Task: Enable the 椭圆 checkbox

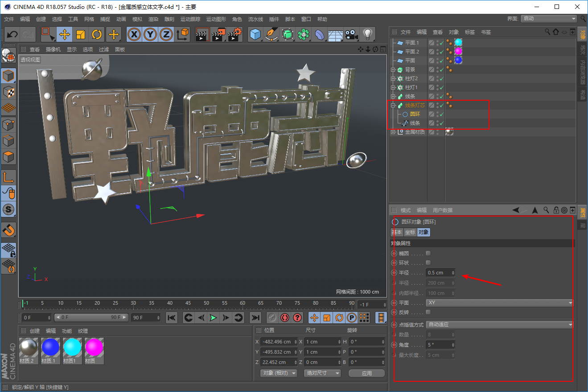Action: pos(428,253)
